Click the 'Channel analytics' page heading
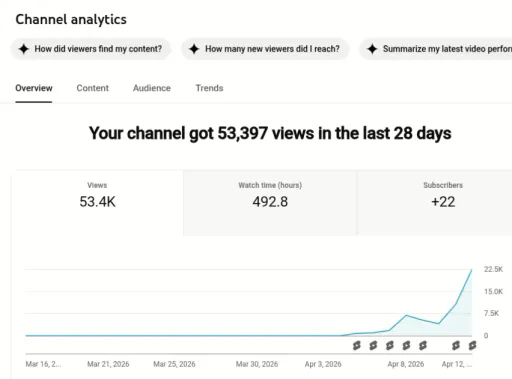Image resolution: width=512 pixels, height=379 pixels. [71, 19]
